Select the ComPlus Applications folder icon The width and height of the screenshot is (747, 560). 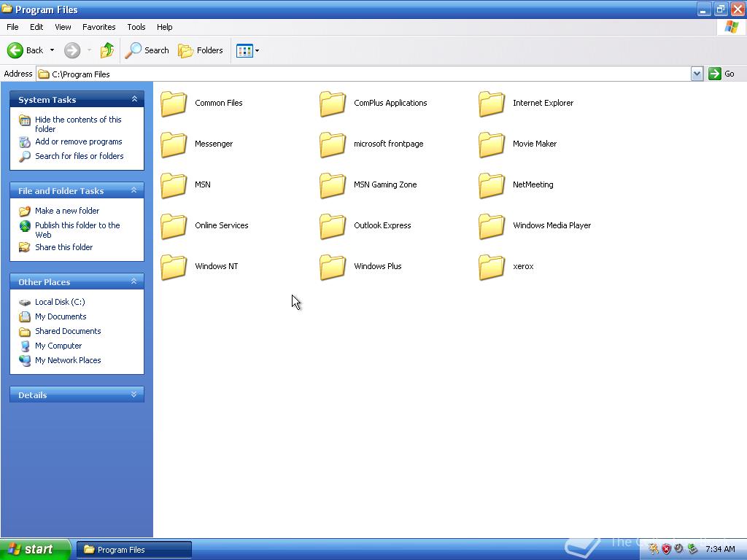coord(333,104)
